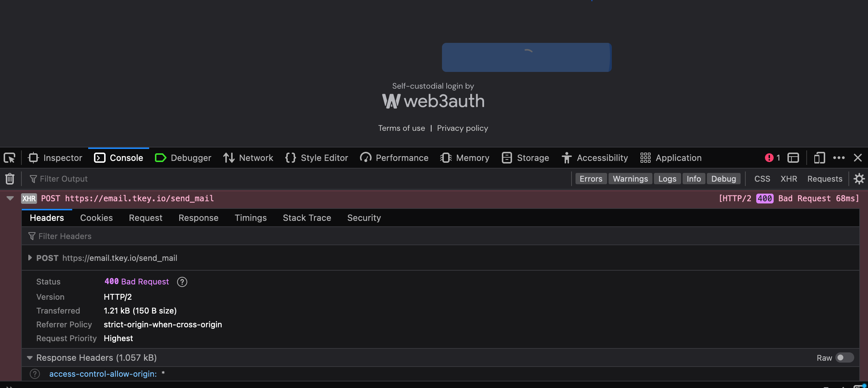Select the Performance panel icon
This screenshot has height=388, width=868.
pyautogui.click(x=365, y=158)
